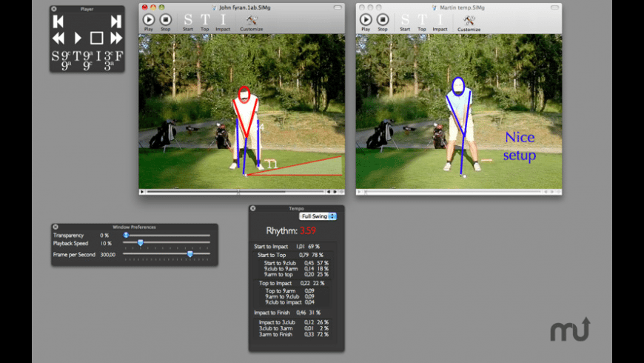Click Top (T) in John fyran.1ab toolbar

coord(205,22)
